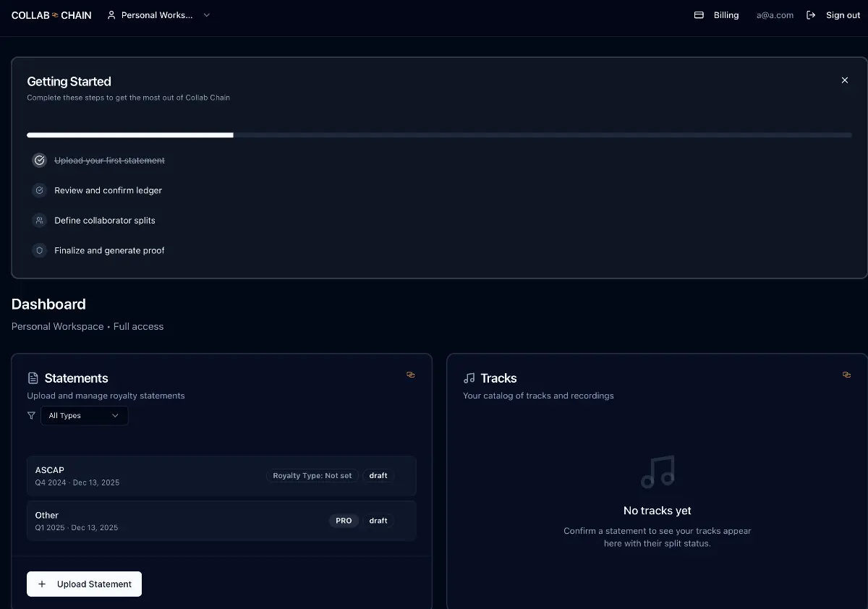Click the COLLAB CHAIN logo
This screenshot has width=868, height=609.
click(51, 14)
